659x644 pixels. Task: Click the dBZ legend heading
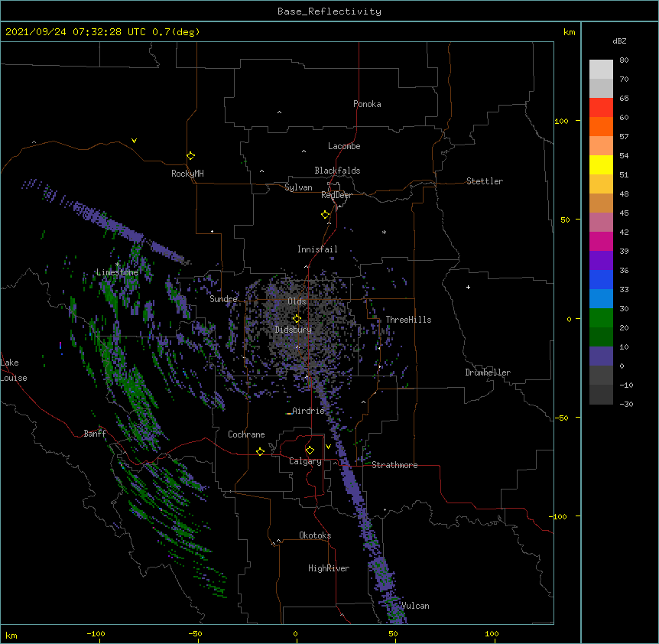pyautogui.click(x=619, y=41)
